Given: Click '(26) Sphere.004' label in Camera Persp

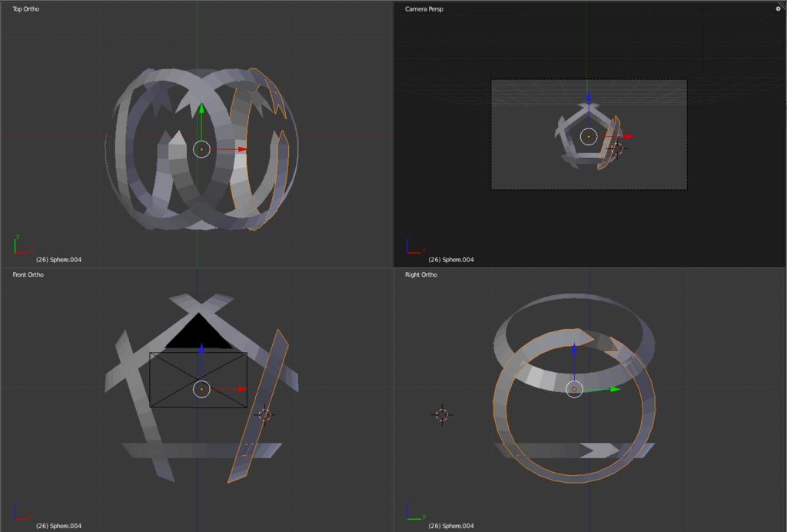Looking at the screenshot, I should point(450,260).
